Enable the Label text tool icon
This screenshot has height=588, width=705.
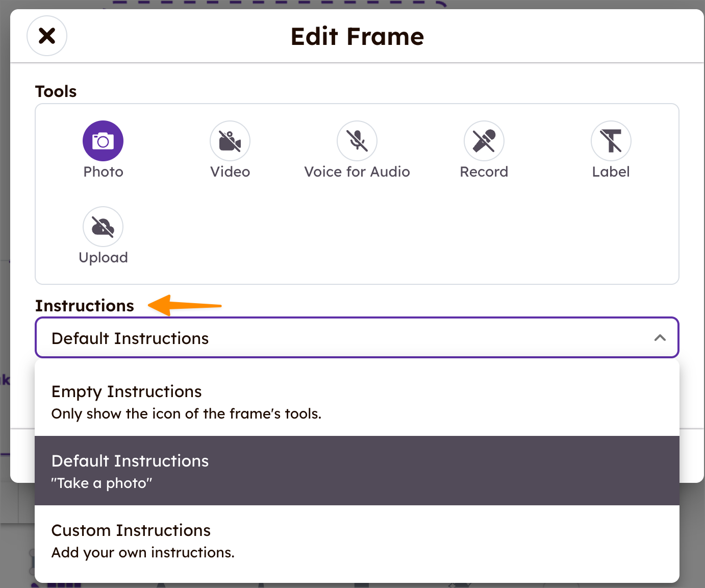(611, 141)
